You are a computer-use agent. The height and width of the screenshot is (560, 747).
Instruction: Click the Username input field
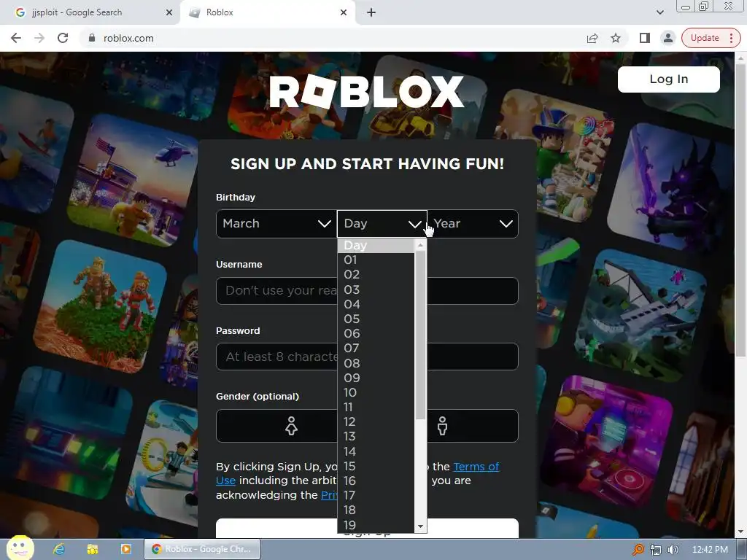pyautogui.click(x=367, y=290)
